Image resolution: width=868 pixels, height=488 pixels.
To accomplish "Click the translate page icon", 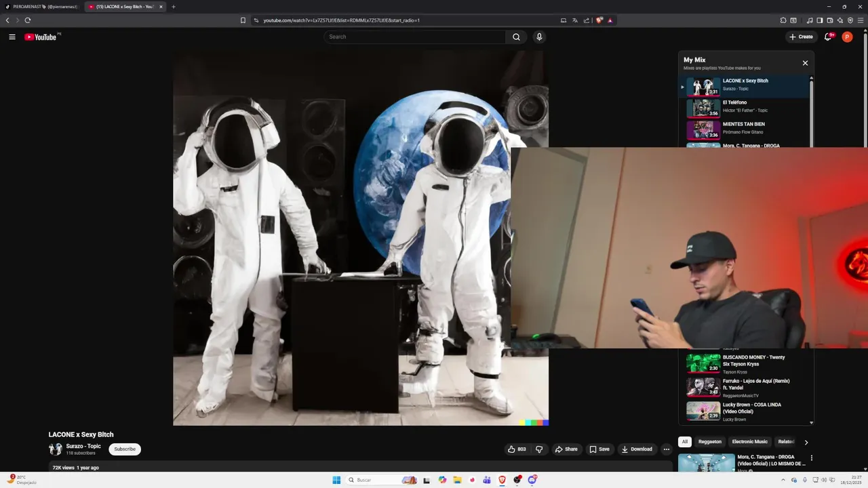I will click(575, 20).
